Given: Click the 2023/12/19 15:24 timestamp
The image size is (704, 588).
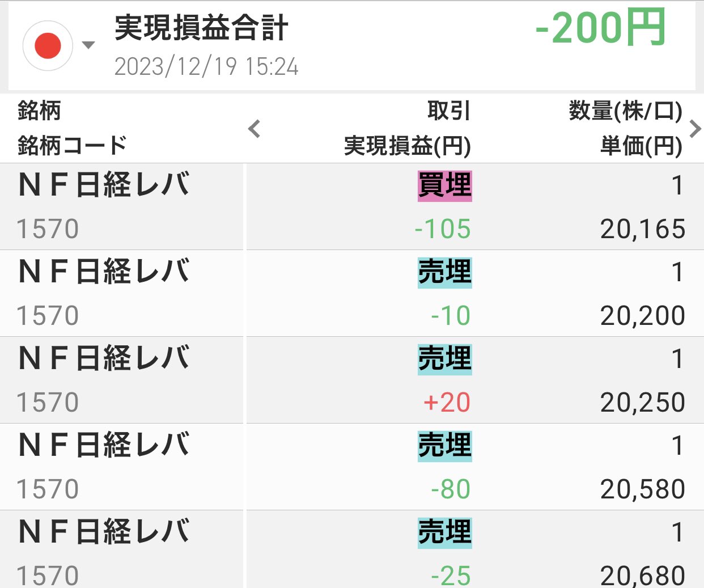Looking at the screenshot, I should [206, 67].
